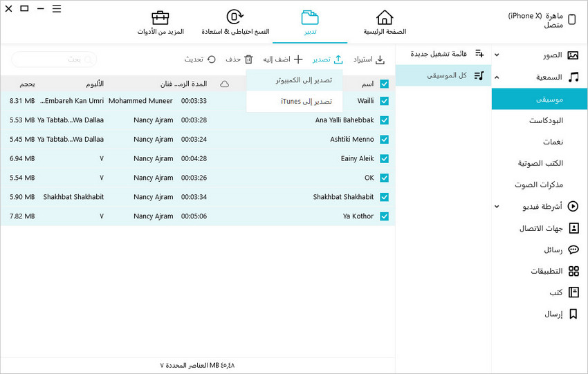Screen dimensions: 588x374
Task: Switch to the تدبير manage tab
Action: click(310, 23)
